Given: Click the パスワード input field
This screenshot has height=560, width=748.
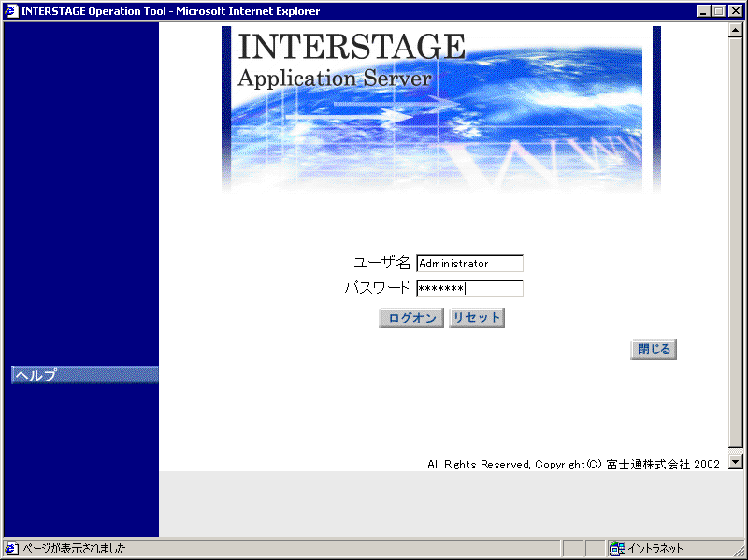Looking at the screenshot, I should 470,288.
